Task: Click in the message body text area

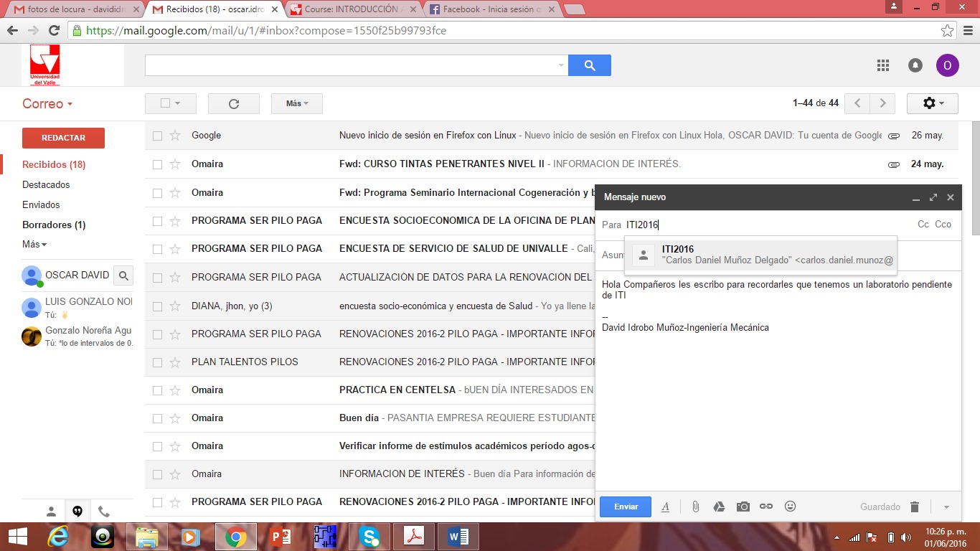Action: 778,380
